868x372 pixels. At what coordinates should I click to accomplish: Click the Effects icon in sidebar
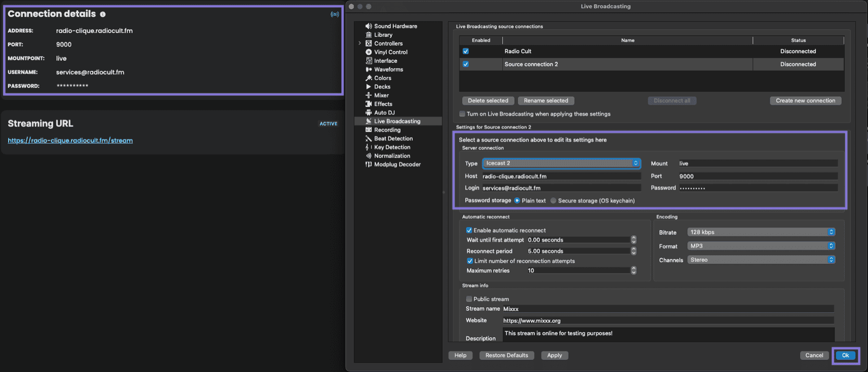(369, 104)
